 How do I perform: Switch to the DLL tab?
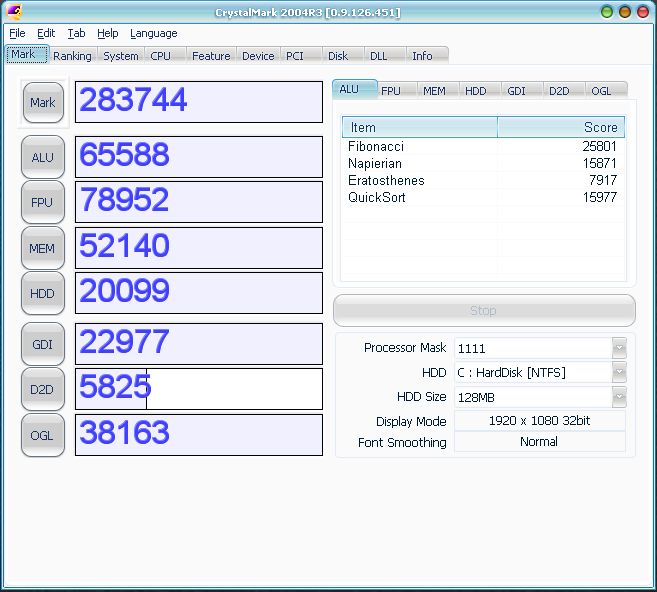pos(385,56)
